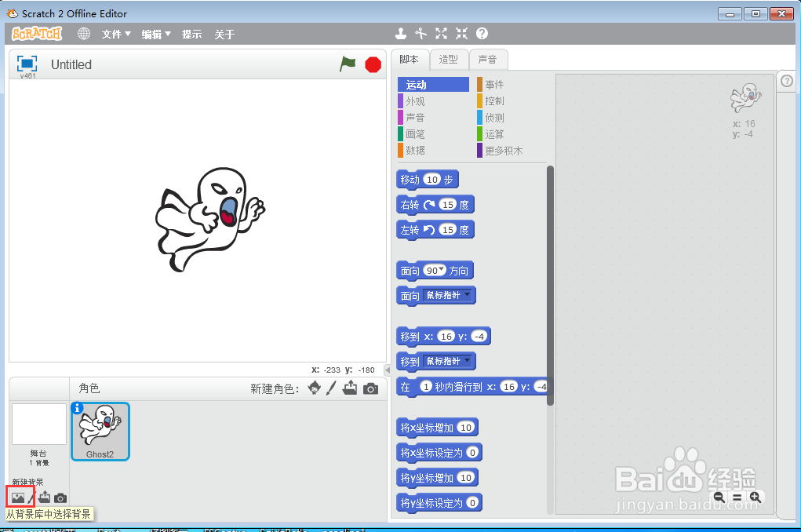Click the globe language icon
Screen dimensions: 801x532
coord(84,34)
